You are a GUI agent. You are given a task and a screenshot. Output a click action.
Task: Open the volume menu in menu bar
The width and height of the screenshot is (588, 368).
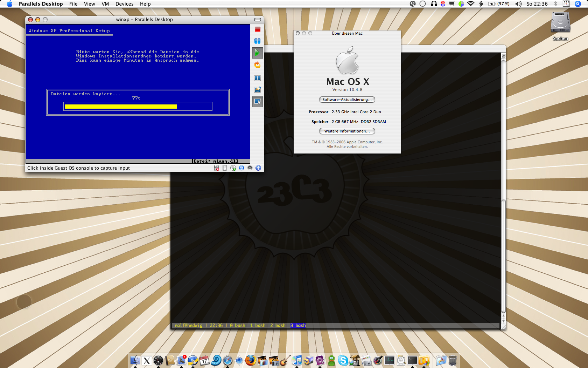[518, 4]
